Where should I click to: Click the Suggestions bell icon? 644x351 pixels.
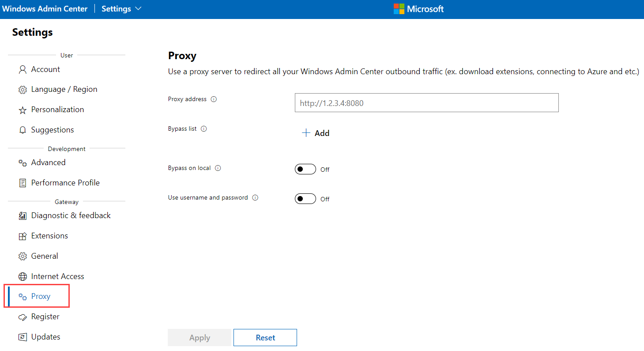(x=23, y=130)
